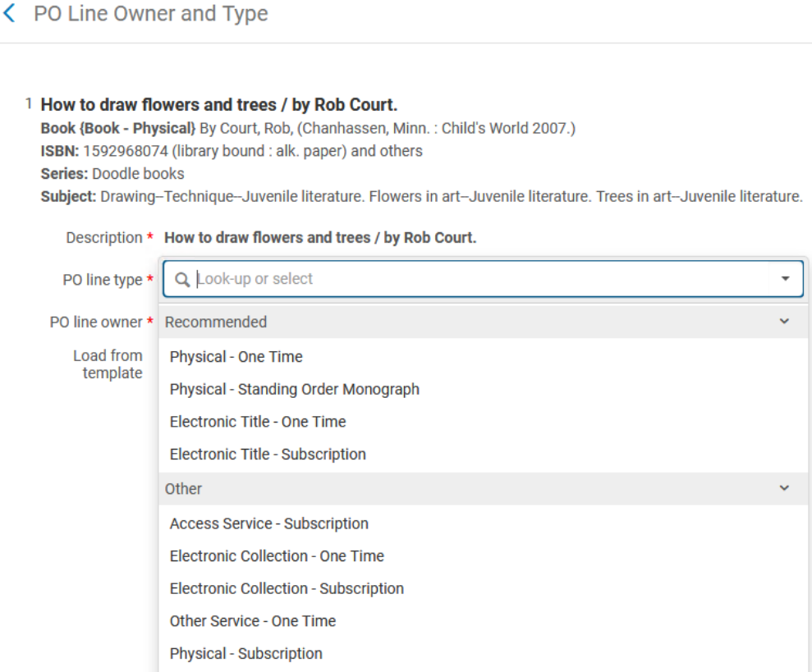Viewport: 812px width, 672px height.
Task: Select Electronic Collection - Subscription
Action: point(287,588)
